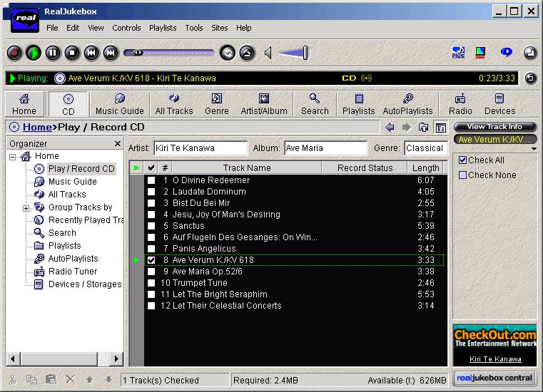Open the Playlists menu

(163, 28)
